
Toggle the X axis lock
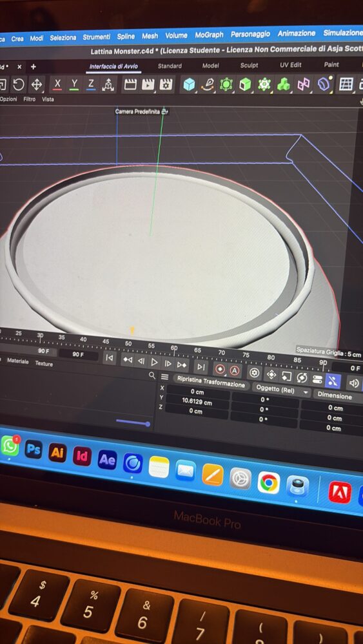click(57, 84)
